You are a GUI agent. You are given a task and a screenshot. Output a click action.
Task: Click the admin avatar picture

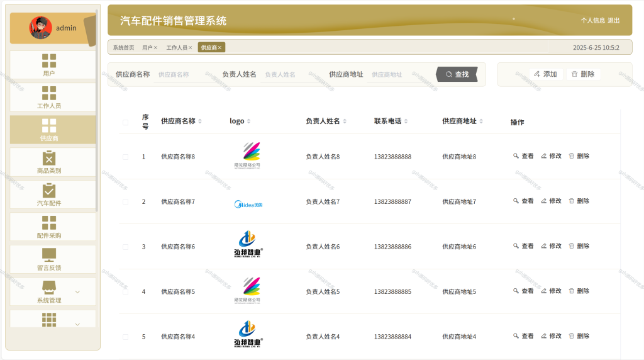(x=41, y=28)
